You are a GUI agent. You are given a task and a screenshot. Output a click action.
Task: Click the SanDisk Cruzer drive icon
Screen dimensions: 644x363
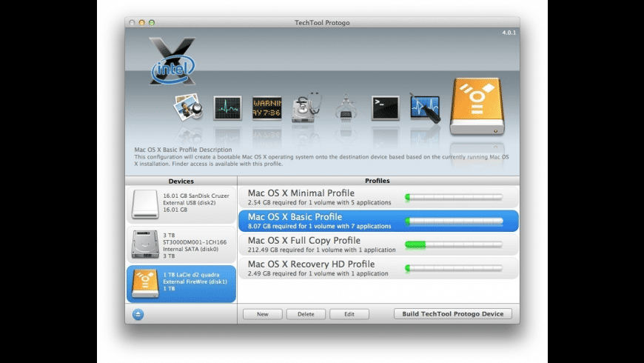(145, 204)
